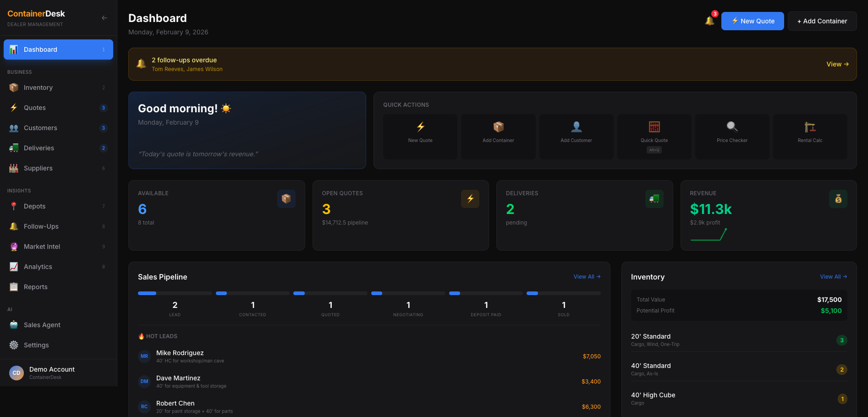Switch to the Analytics section
868x417 pixels.
pos(38,266)
